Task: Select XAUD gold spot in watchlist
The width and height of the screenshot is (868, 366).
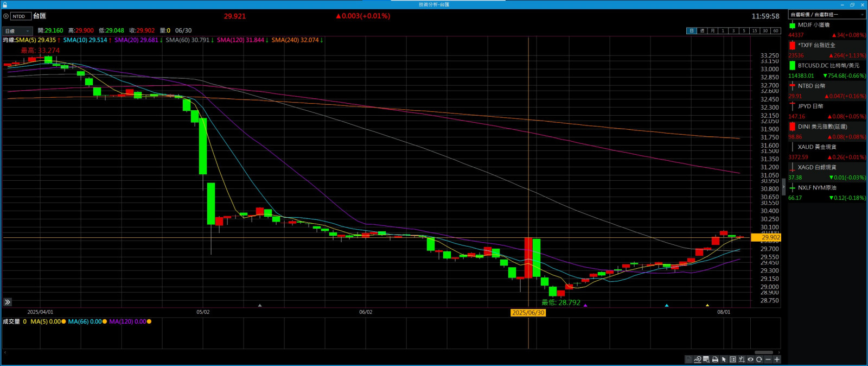Action: 816,147
